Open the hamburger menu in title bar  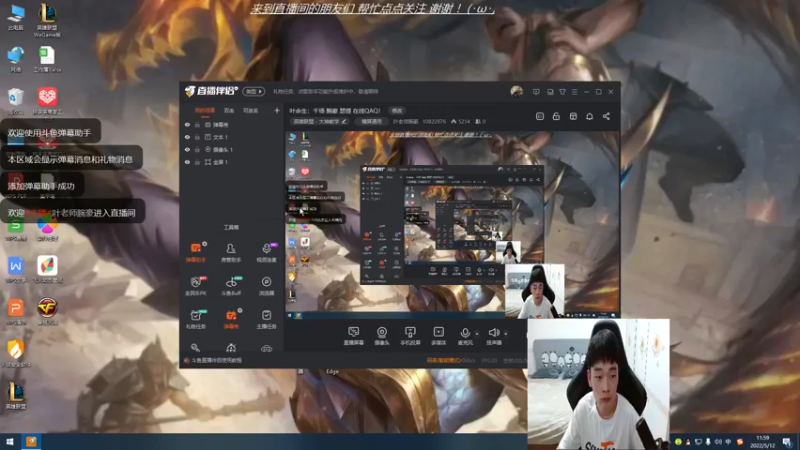[x=574, y=92]
